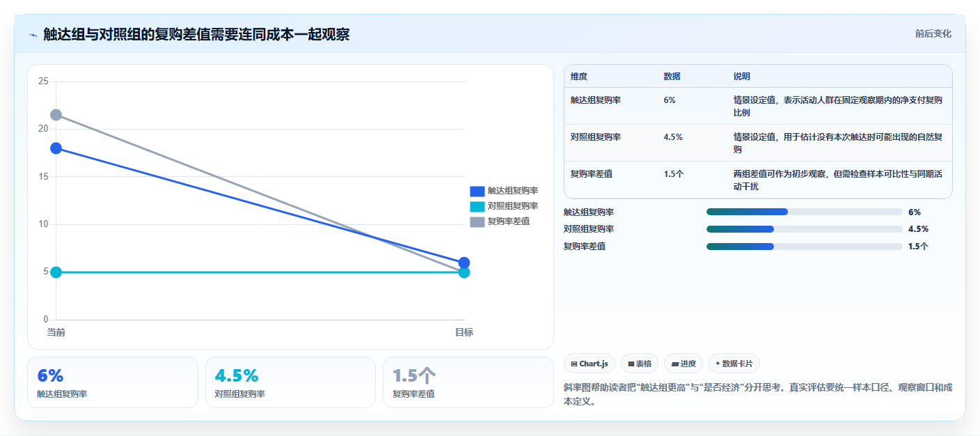Click the blue 触达组复购率 point at 目标
This screenshot has width=980, height=436.
pos(464,263)
